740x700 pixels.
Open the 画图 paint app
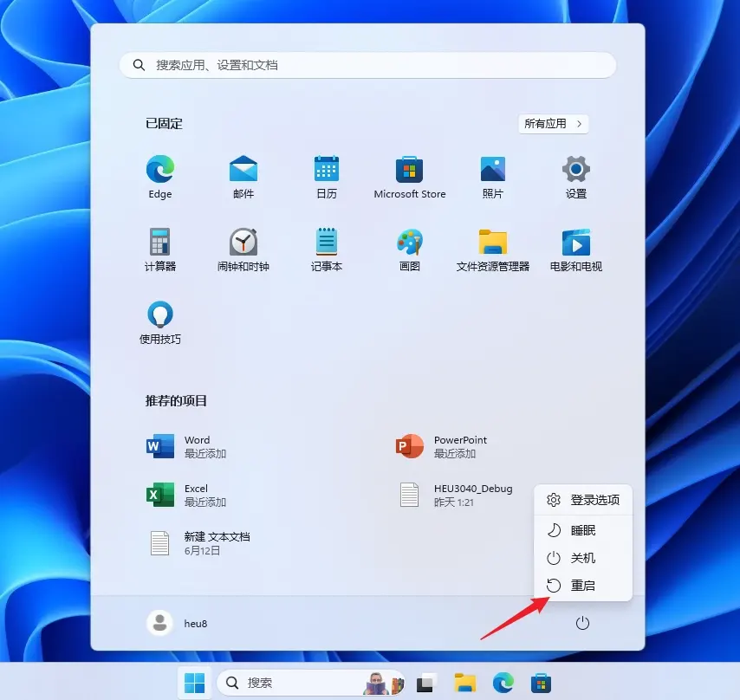tap(410, 250)
